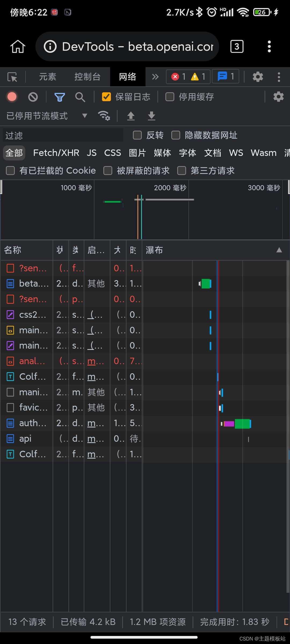The height and width of the screenshot is (644, 290).
Task: Stop recording network log
Action: pyautogui.click(x=12, y=97)
